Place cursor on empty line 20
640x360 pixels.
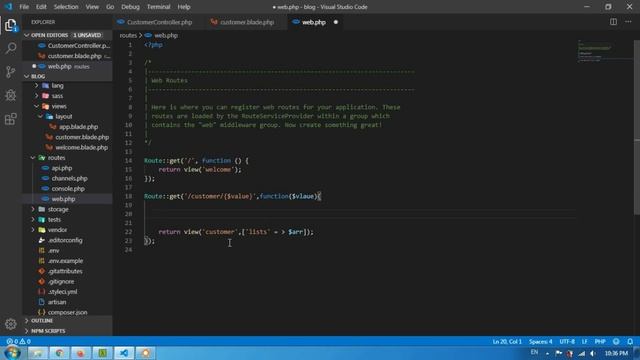coord(359,214)
